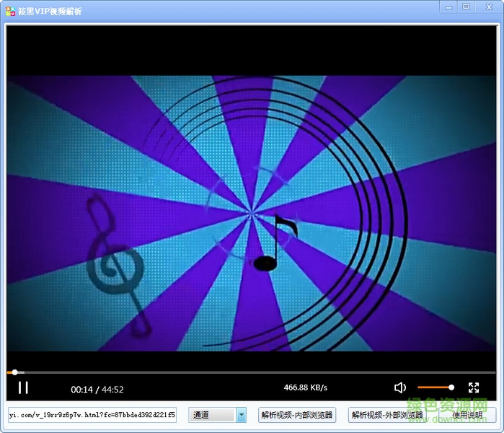Seek by clicking the gray progress track
The image size is (504, 433).
(x=252, y=372)
